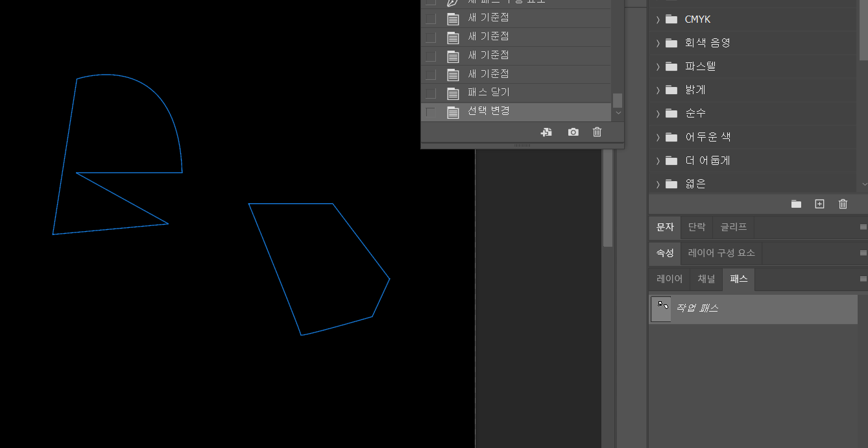Toggle history brush source box for 선택 변경
The width and height of the screenshot is (868, 448).
[x=430, y=112]
